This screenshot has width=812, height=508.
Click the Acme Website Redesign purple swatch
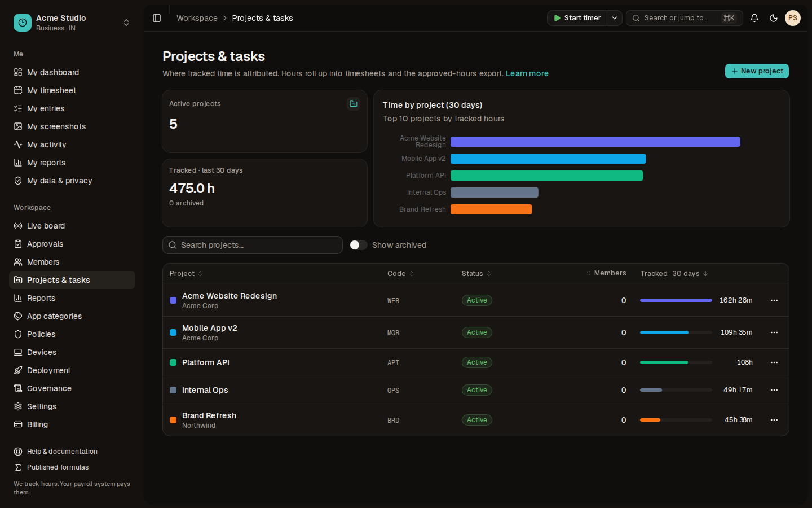click(x=173, y=300)
